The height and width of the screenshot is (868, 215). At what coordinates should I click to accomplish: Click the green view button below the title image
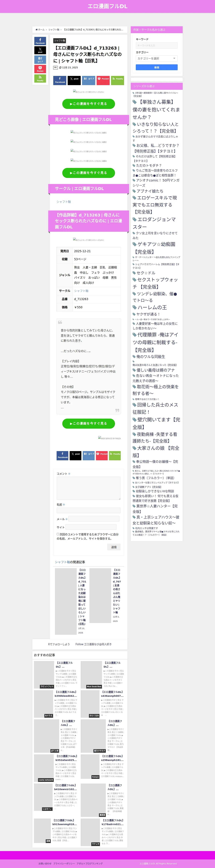click(88, 104)
